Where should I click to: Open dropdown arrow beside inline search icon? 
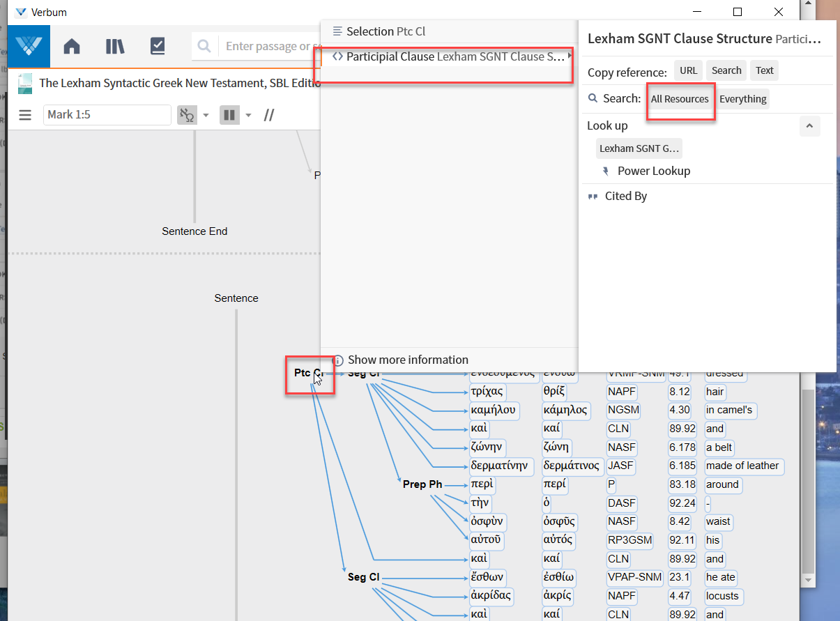coord(206,115)
